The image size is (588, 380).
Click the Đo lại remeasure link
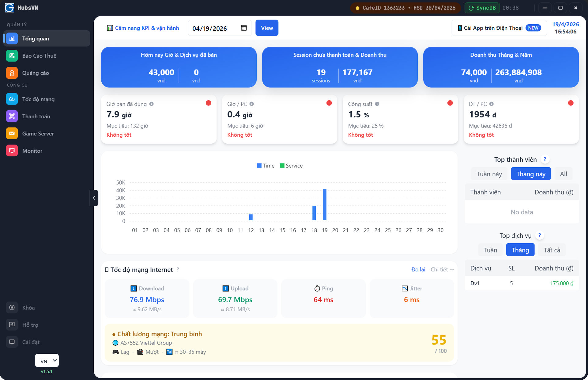coord(418,269)
